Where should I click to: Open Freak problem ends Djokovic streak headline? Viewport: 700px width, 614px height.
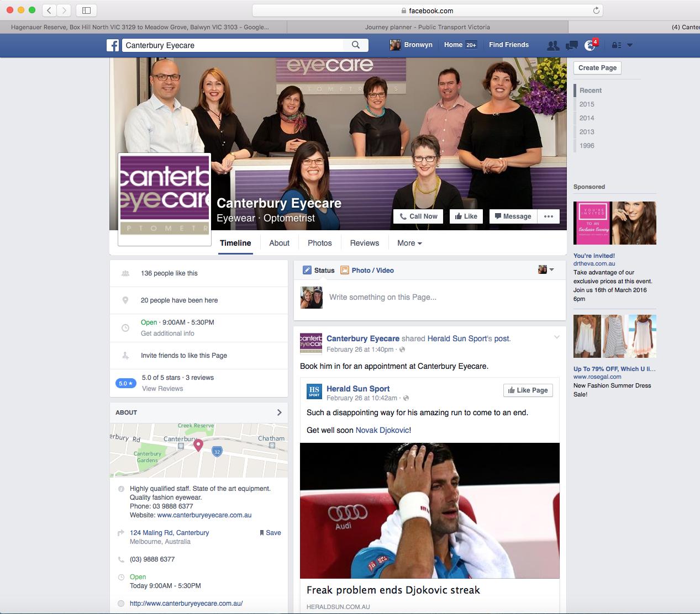pos(393,590)
